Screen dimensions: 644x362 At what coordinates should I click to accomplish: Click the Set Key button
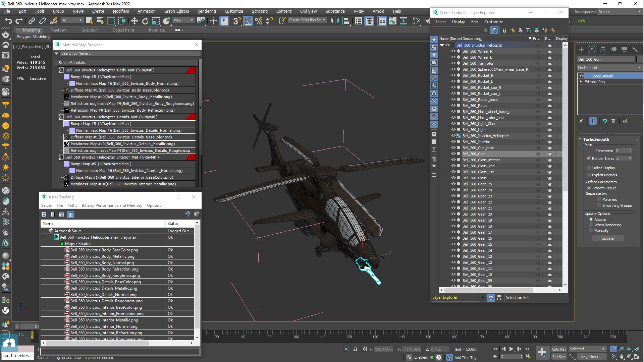click(558, 357)
